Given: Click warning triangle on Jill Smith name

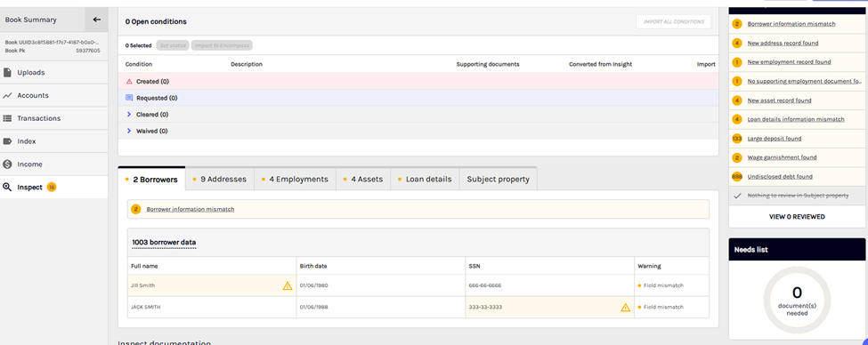Looking at the screenshot, I should [288, 285].
